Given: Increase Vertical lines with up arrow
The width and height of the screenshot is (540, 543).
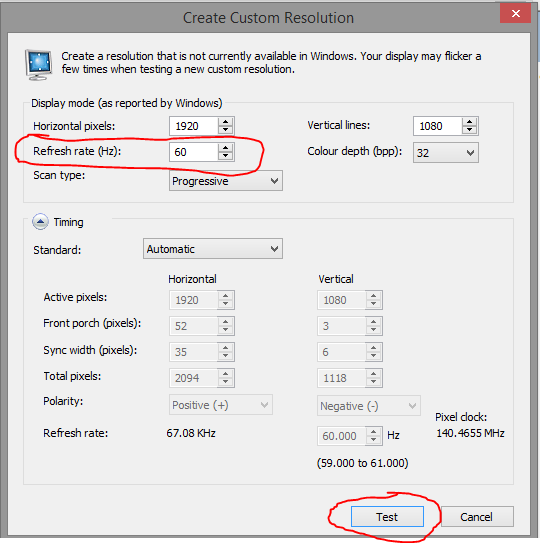Looking at the screenshot, I should (469, 122).
